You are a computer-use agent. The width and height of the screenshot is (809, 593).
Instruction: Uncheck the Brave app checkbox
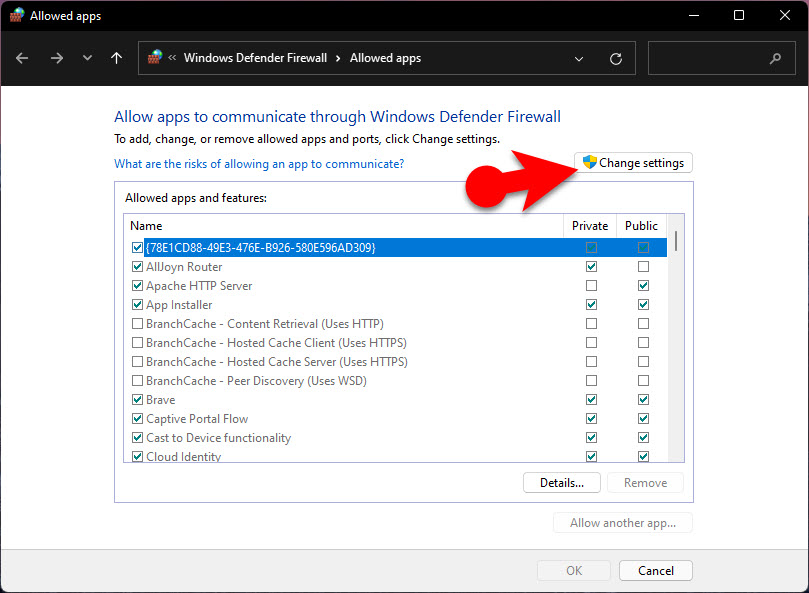pos(137,399)
